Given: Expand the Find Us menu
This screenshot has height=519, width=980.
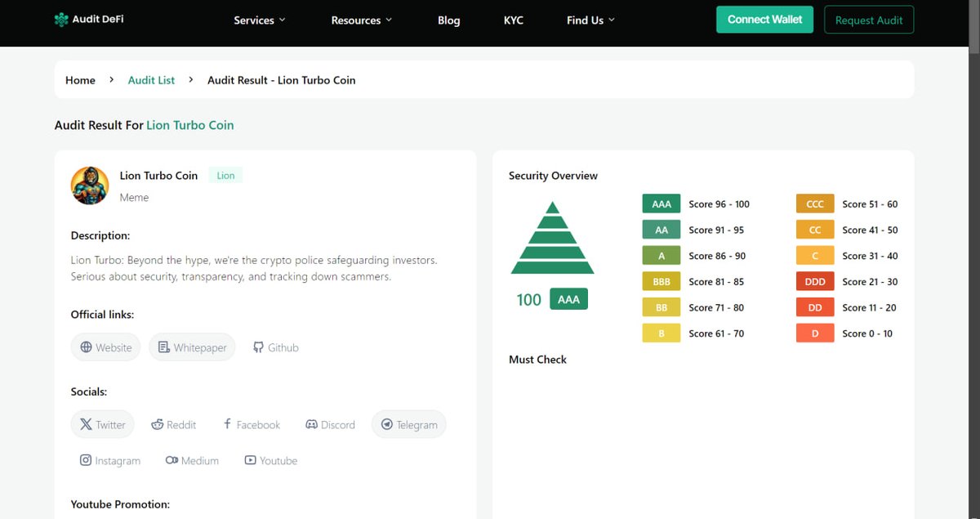Looking at the screenshot, I should tap(590, 20).
